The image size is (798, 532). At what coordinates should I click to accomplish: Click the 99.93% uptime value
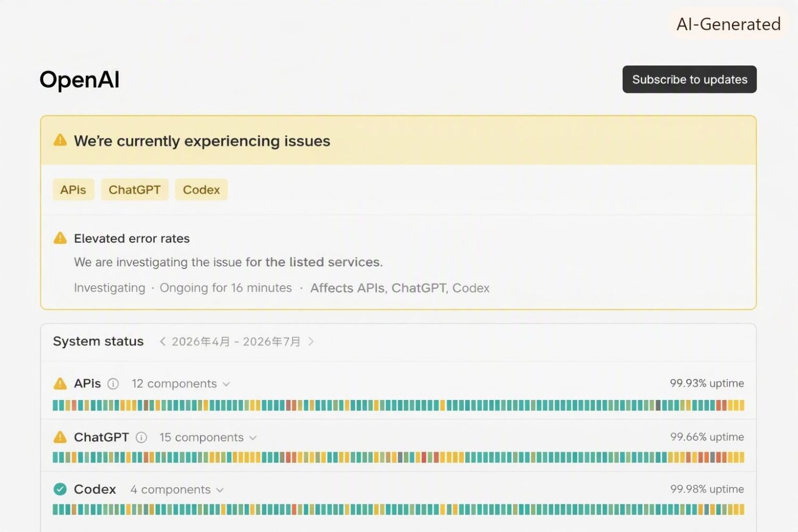tap(707, 383)
